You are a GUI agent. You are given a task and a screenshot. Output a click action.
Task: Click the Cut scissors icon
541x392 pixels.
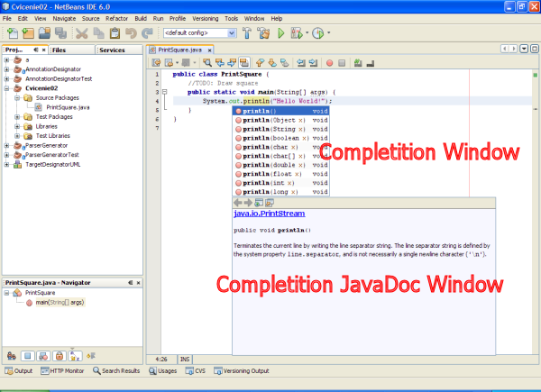tap(81, 33)
